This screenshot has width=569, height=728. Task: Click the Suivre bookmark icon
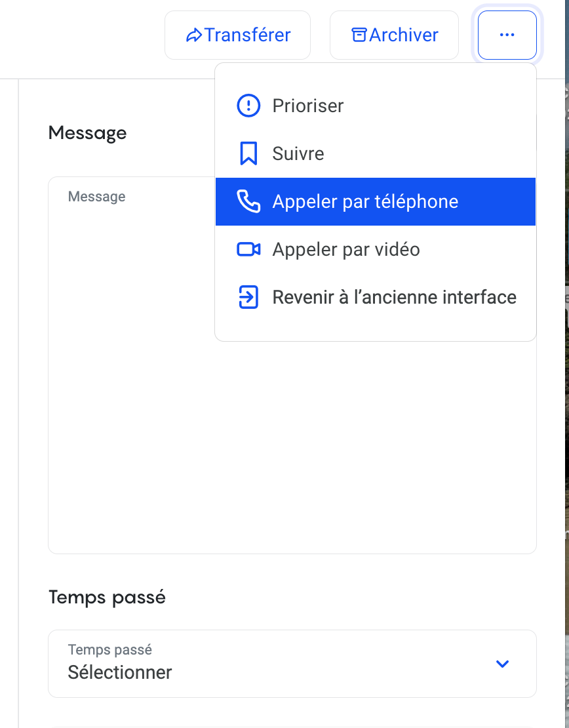click(x=248, y=154)
